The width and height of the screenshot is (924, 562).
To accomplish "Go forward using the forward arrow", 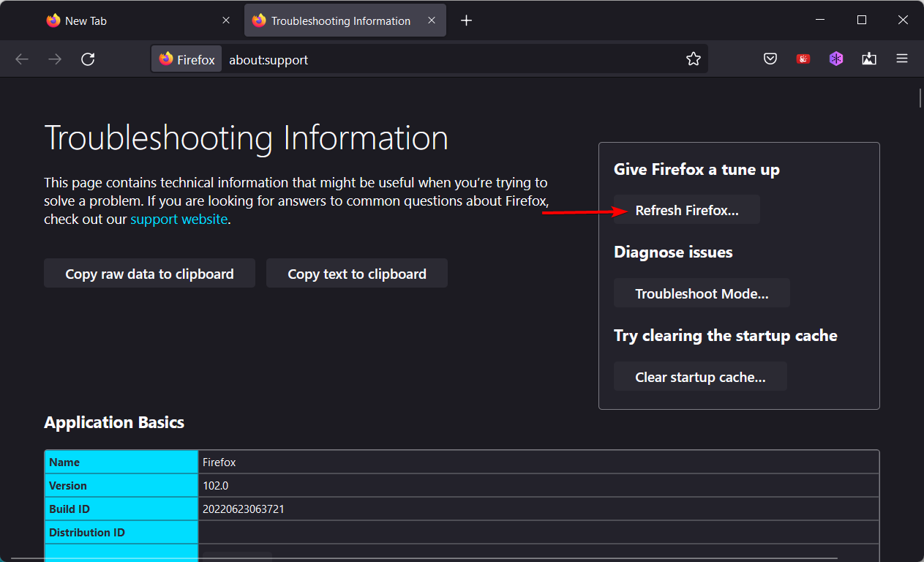I will (55, 59).
